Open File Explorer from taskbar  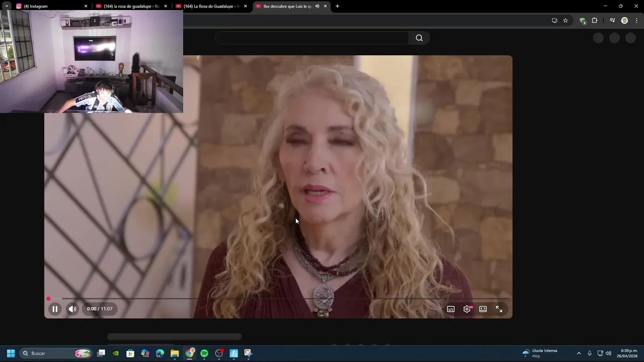point(175,353)
